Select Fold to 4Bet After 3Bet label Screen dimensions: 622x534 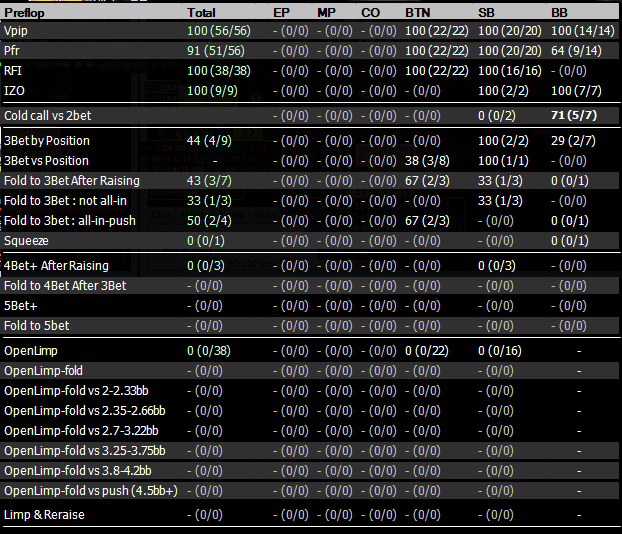tap(65, 286)
